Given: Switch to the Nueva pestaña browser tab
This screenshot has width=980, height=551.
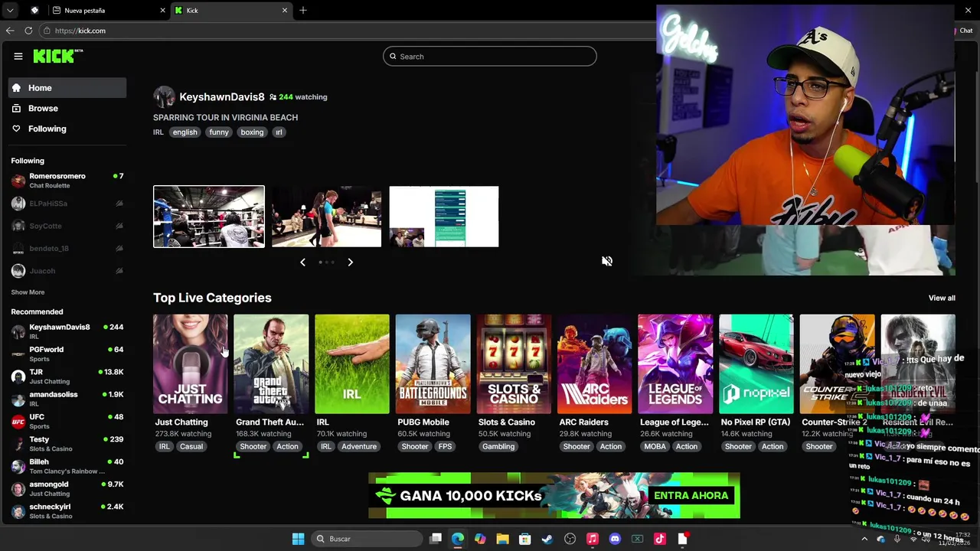Looking at the screenshot, I should [107, 11].
